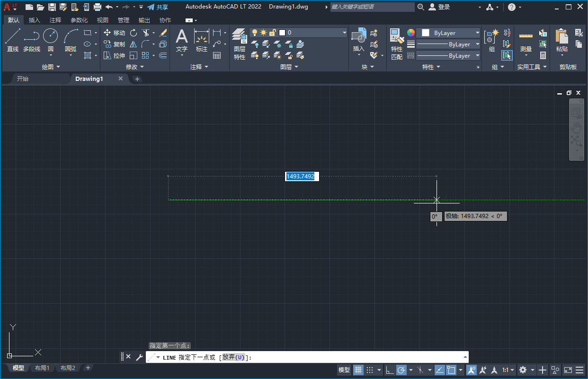This screenshot has height=379, width=588.
Task: Click the command line input field
Action: (284, 357)
